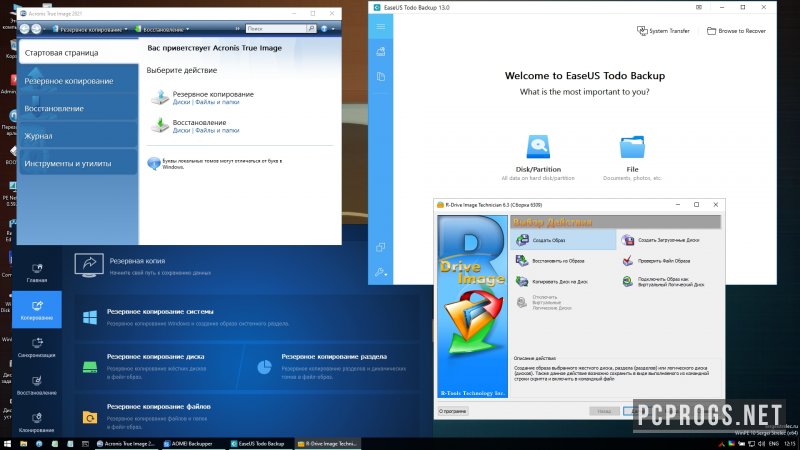Screen dimensions: 800x450
Task: Go back in Acronis True Image navigation
Action: (x=24, y=29)
